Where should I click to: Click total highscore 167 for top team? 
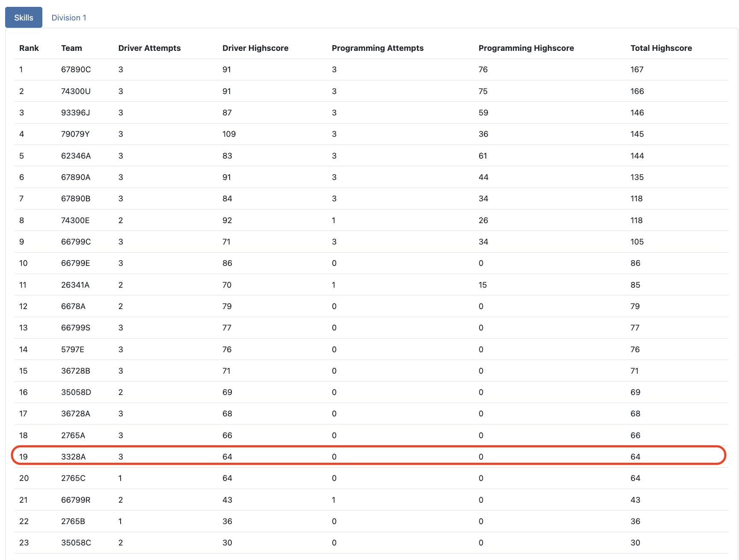click(x=637, y=70)
